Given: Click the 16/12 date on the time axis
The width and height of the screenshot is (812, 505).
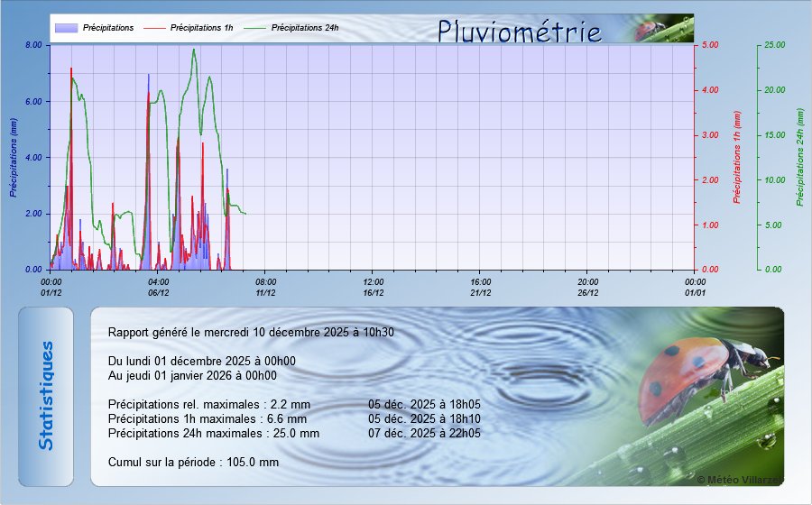Looking at the screenshot, I should 374,292.
